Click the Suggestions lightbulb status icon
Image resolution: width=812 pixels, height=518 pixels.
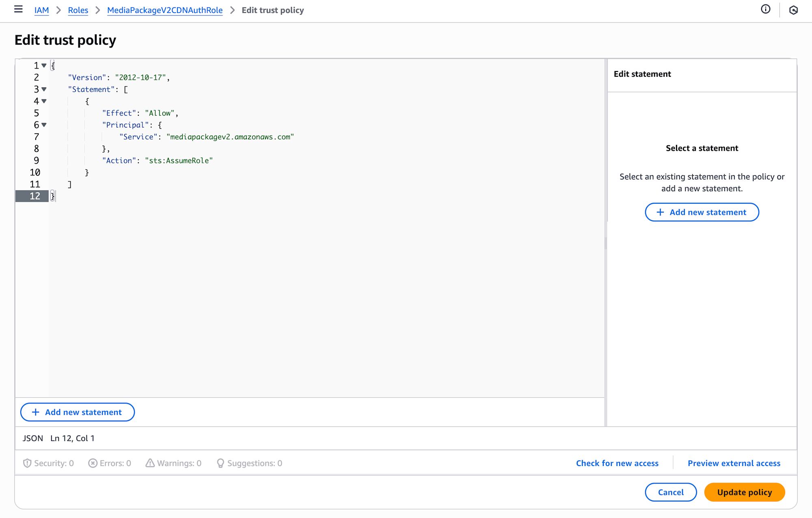click(x=220, y=463)
